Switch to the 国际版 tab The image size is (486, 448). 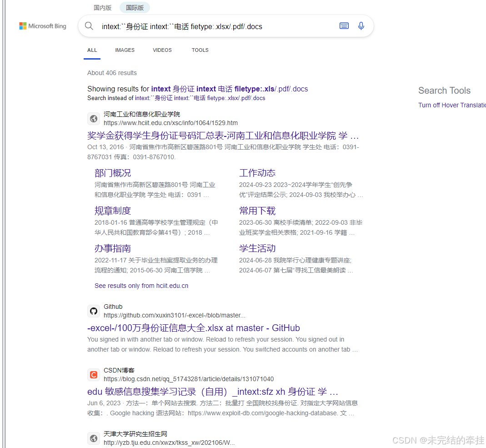coord(135,8)
